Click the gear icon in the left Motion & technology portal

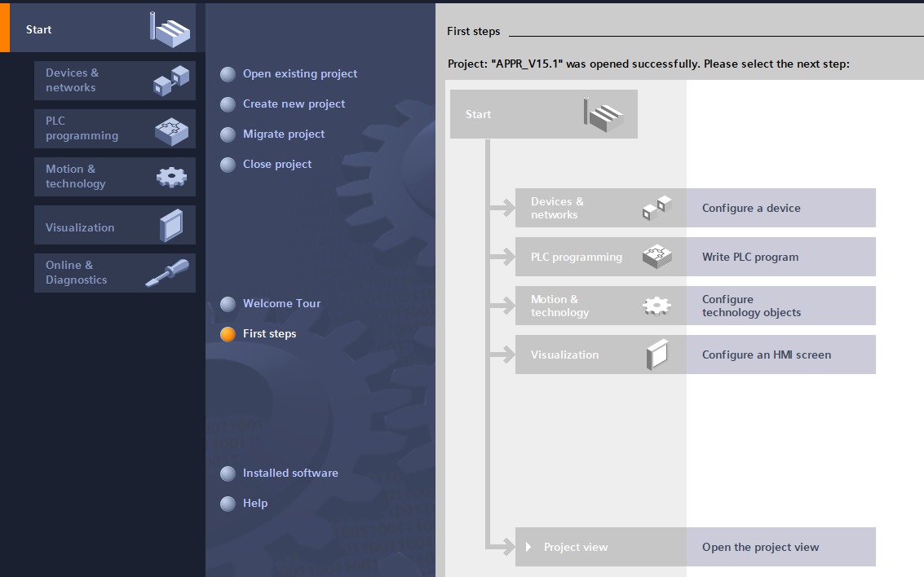[171, 177]
